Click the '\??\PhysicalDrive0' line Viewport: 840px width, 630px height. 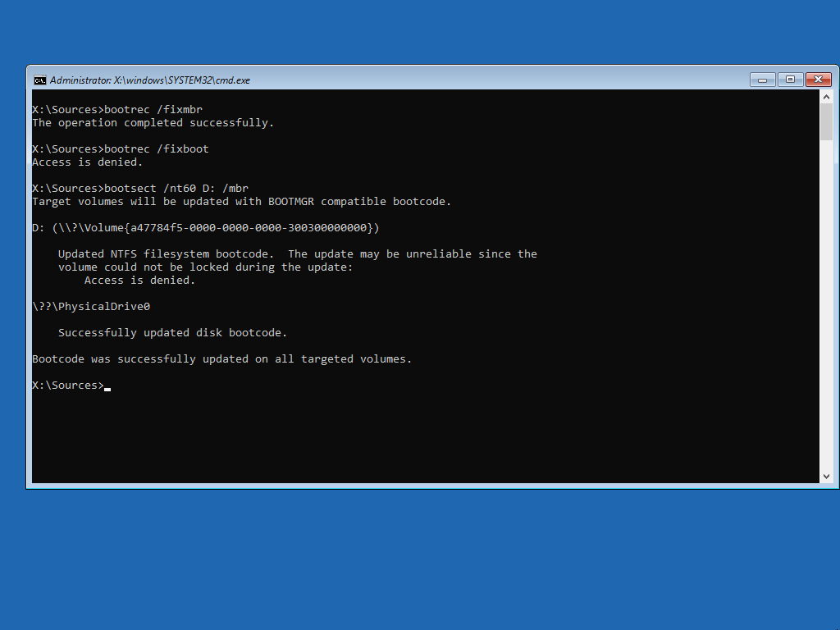click(91, 307)
